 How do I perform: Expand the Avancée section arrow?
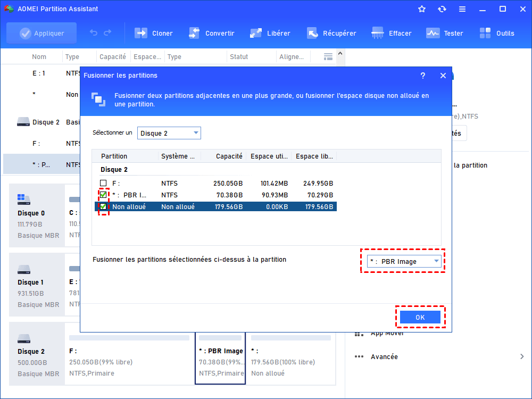tap(522, 356)
